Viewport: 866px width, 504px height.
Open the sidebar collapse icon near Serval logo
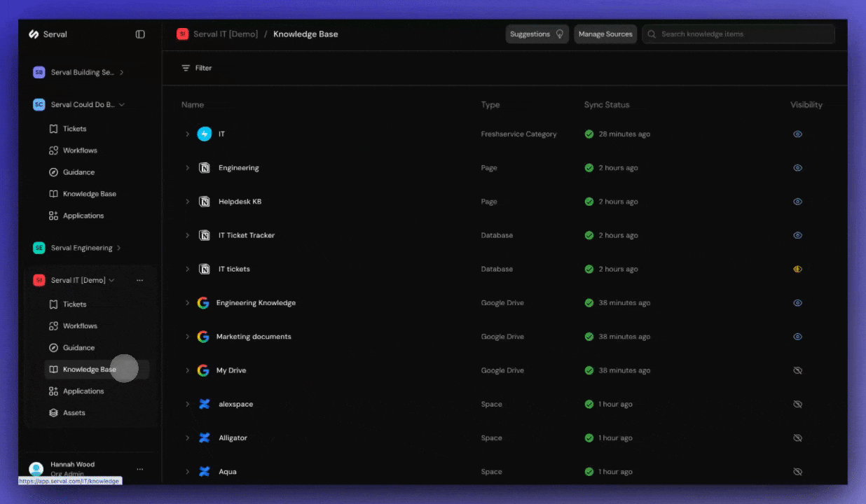[x=140, y=34]
